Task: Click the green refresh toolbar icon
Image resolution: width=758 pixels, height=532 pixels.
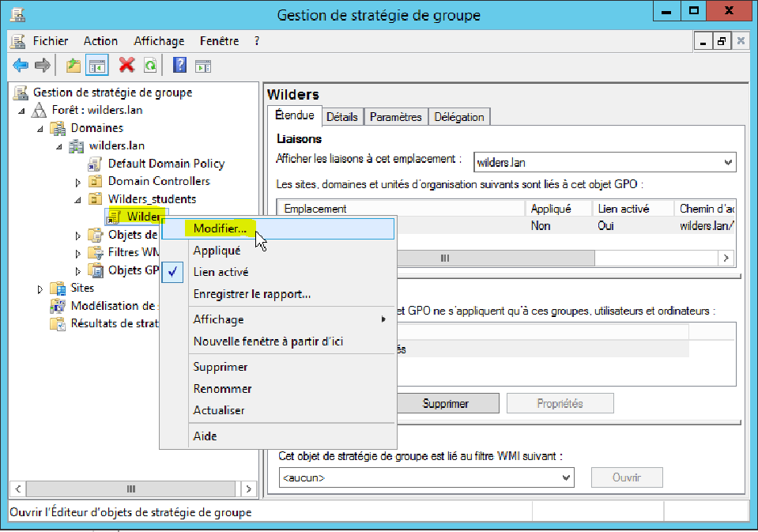Action: (x=149, y=65)
